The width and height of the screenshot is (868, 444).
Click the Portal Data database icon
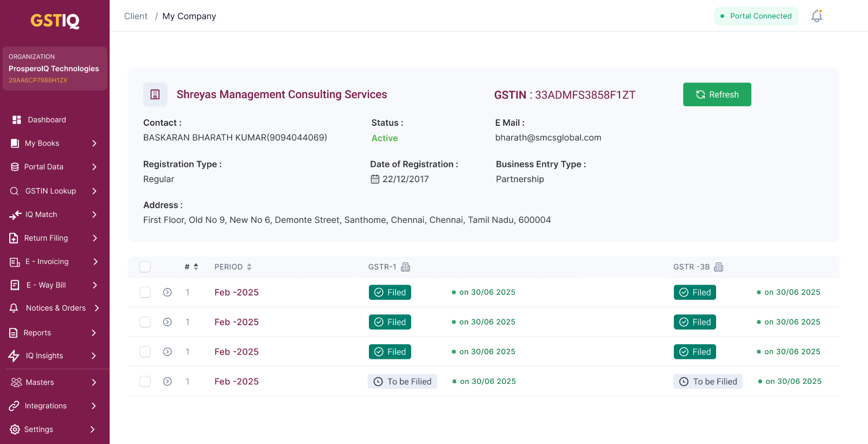click(15, 167)
